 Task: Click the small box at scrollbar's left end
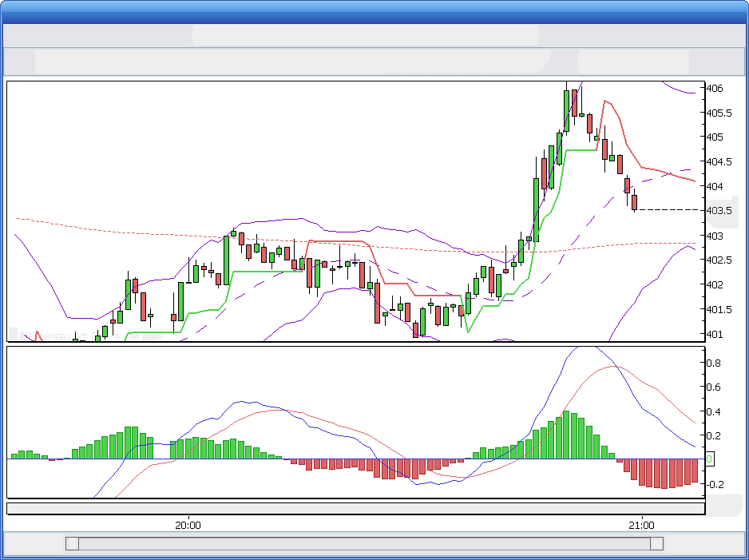(x=72, y=544)
